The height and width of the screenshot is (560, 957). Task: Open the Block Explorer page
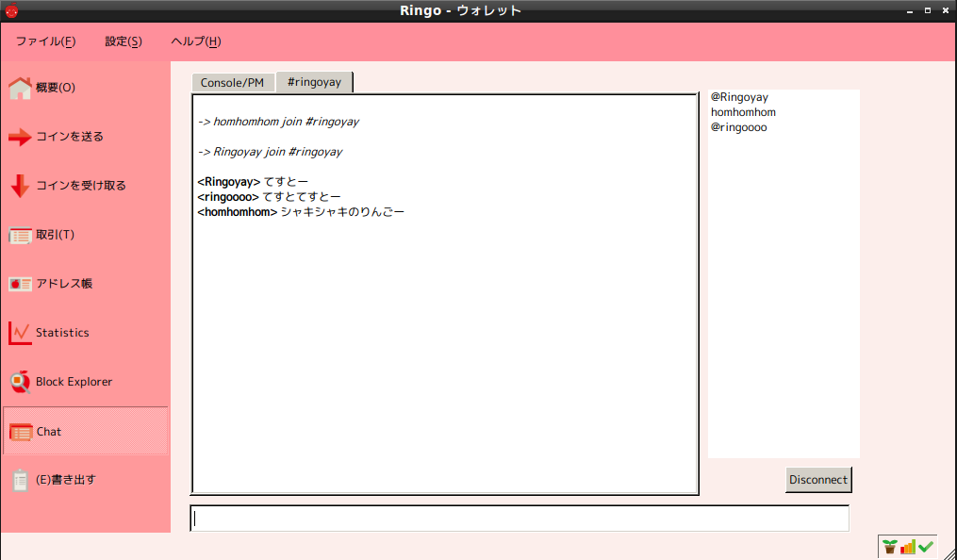pyautogui.click(x=86, y=382)
